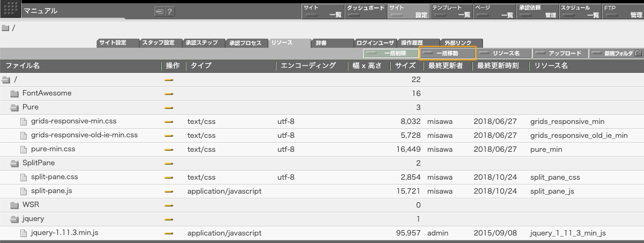The width and height of the screenshot is (644, 243).
Task: Open the operation menu for split-pane.css
Action: [169, 177]
